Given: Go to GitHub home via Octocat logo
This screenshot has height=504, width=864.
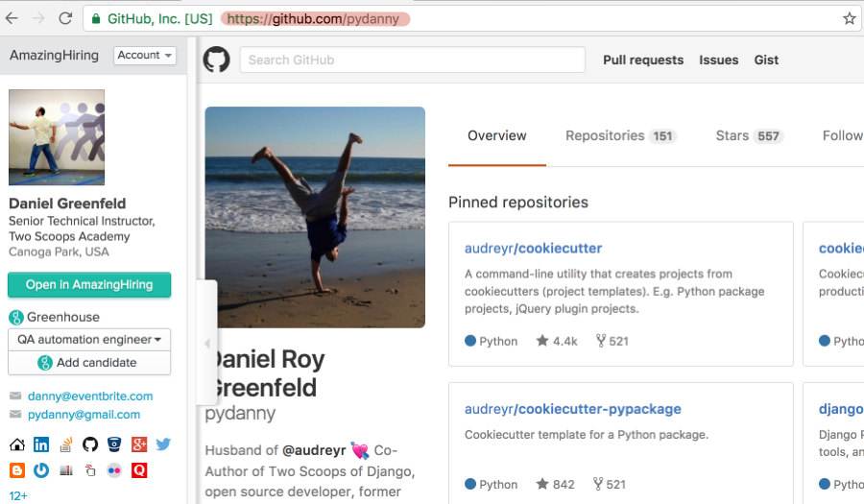Looking at the screenshot, I should 217,60.
